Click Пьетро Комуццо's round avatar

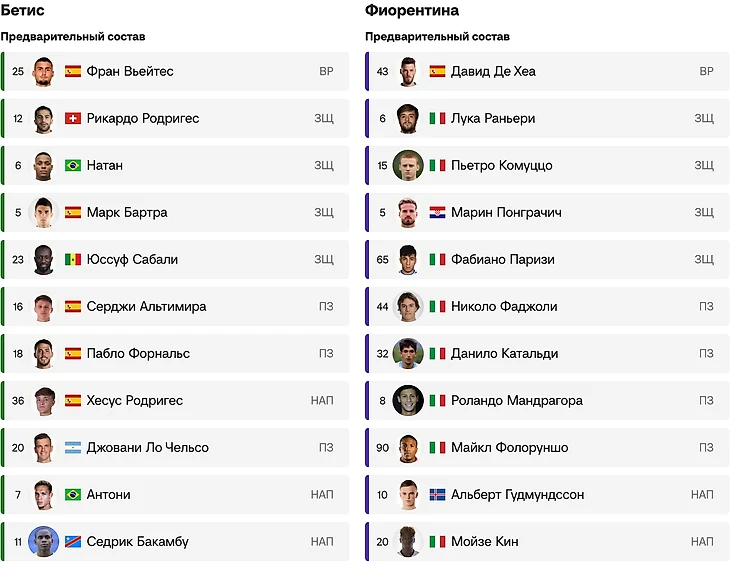[408, 165]
